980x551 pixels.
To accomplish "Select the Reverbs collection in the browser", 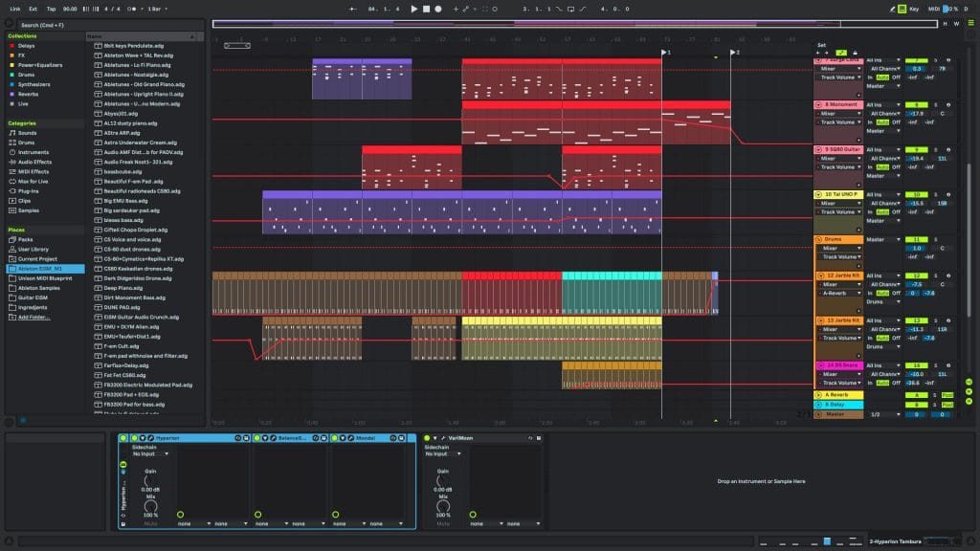I will click(27, 94).
